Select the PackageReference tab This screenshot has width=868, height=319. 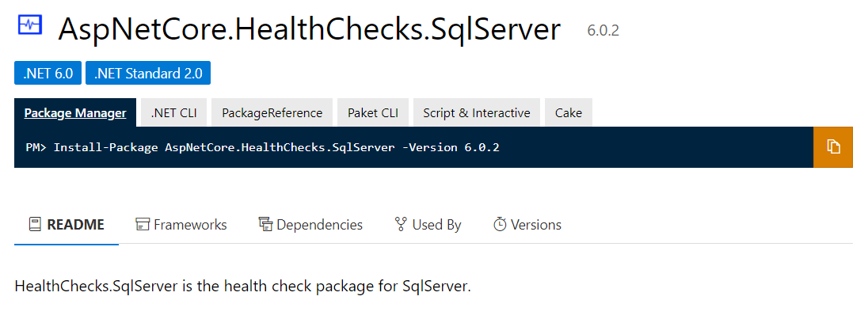272,112
